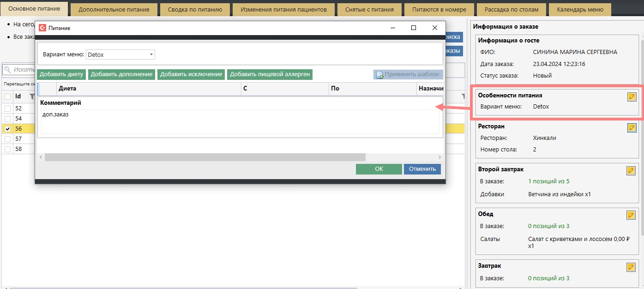Open the Календарь меню tab
This screenshot has height=289, width=644.
[580, 9]
